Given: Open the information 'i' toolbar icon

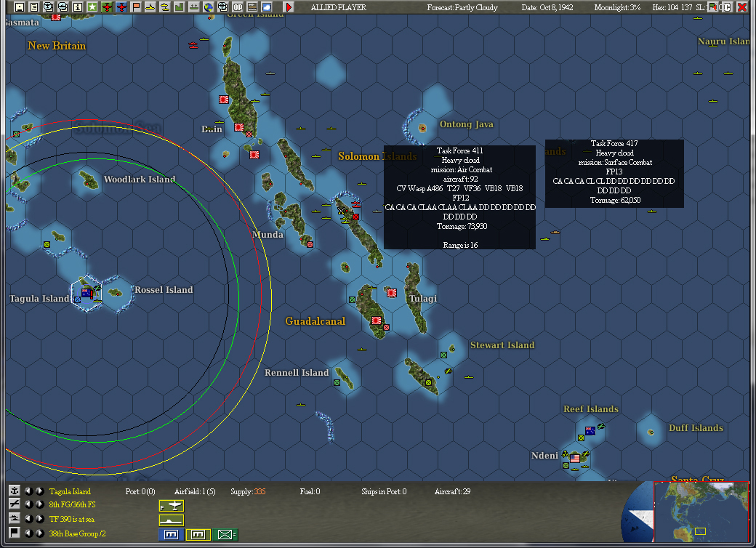Looking at the screenshot, I should click(78, 7).
